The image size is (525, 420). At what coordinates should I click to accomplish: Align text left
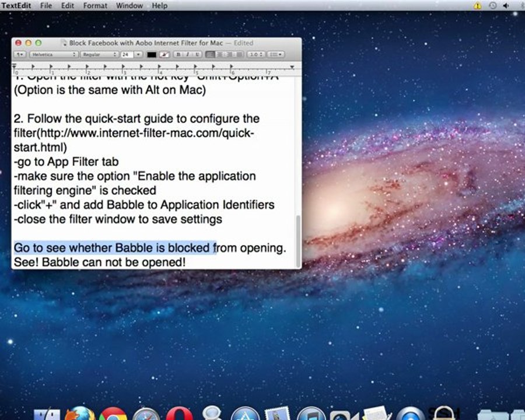[210, 54]
